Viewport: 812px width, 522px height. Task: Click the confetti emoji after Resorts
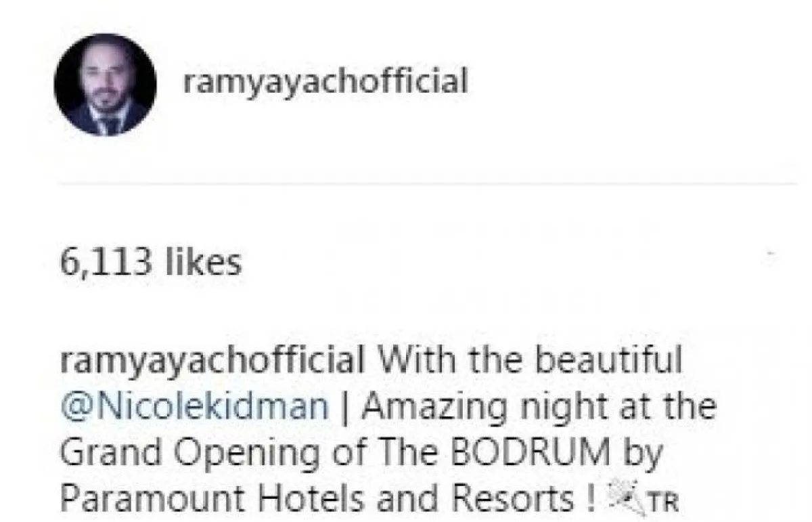(x=616, y=498)
